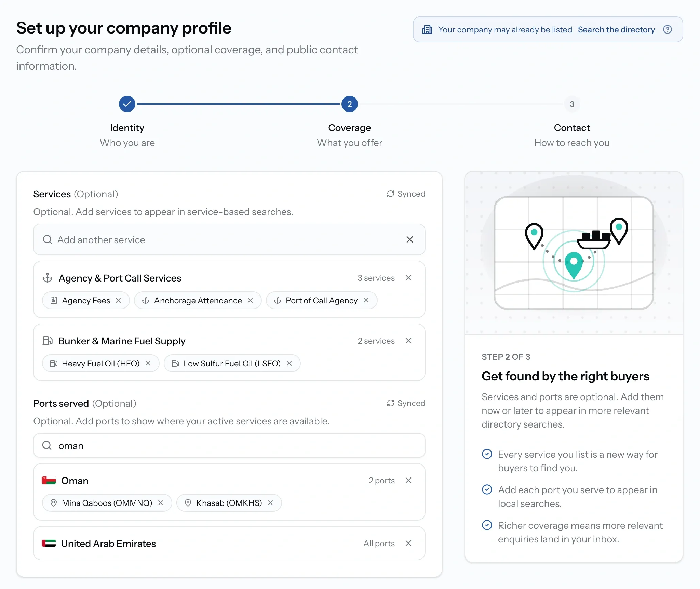
Task: Click the 3 services count label
Action: pos(376,278)
